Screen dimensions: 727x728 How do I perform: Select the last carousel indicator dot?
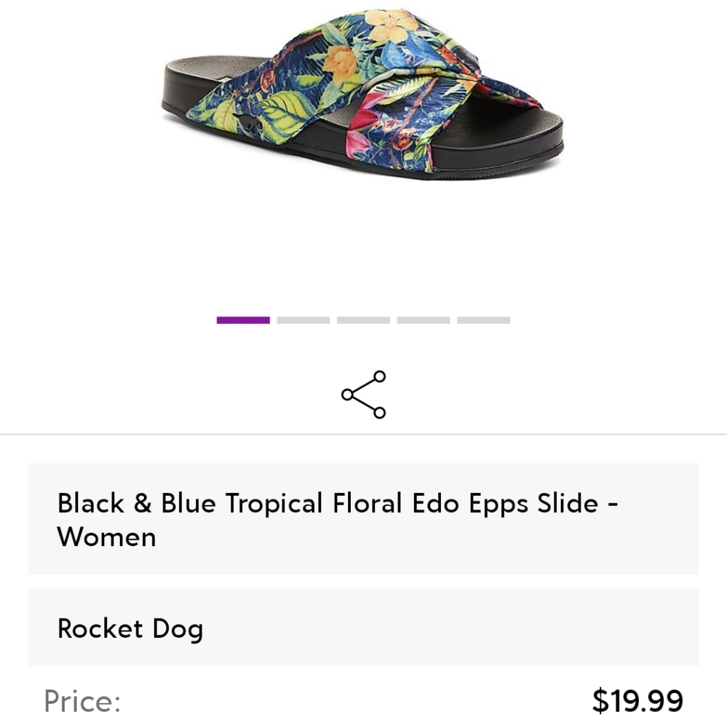[x=485, y=320]
